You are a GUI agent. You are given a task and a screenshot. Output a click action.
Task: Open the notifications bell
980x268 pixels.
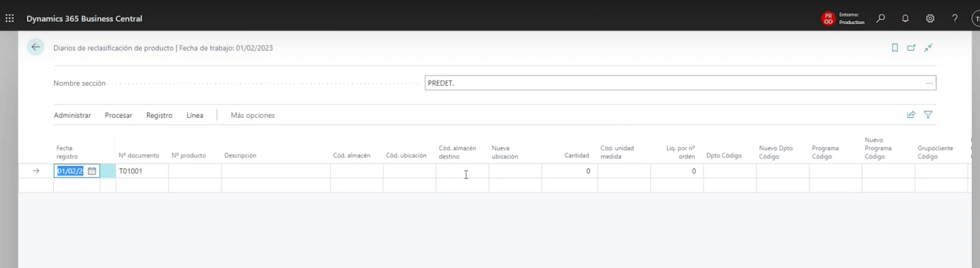905,19
